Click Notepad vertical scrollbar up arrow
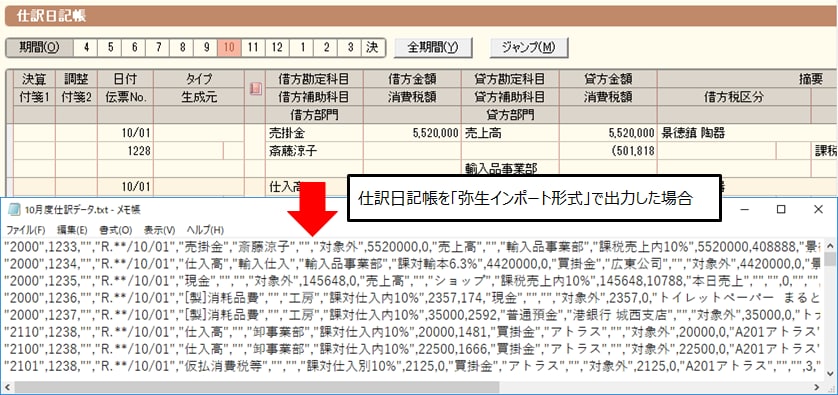This screenshot has height=395, width=838. [x=830, y=245]
